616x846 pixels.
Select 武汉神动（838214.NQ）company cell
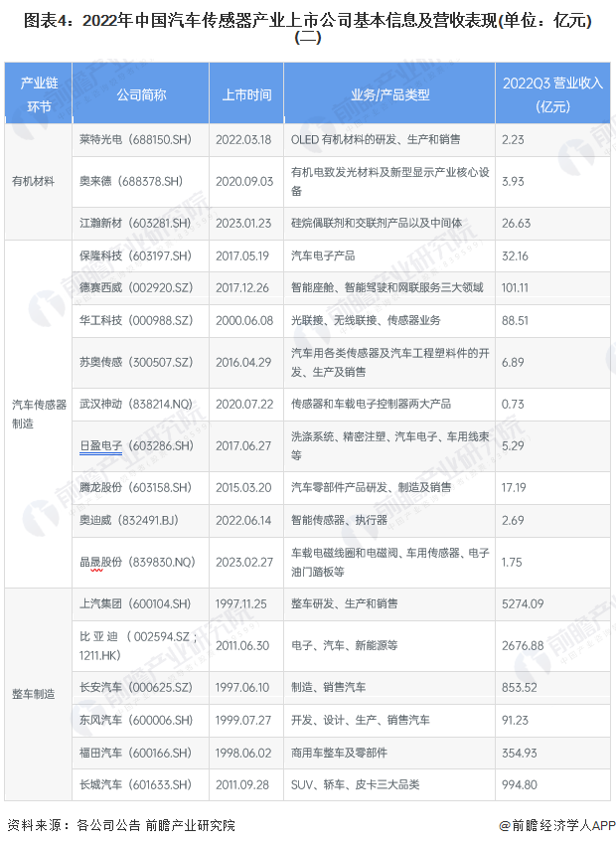point(141,405)
